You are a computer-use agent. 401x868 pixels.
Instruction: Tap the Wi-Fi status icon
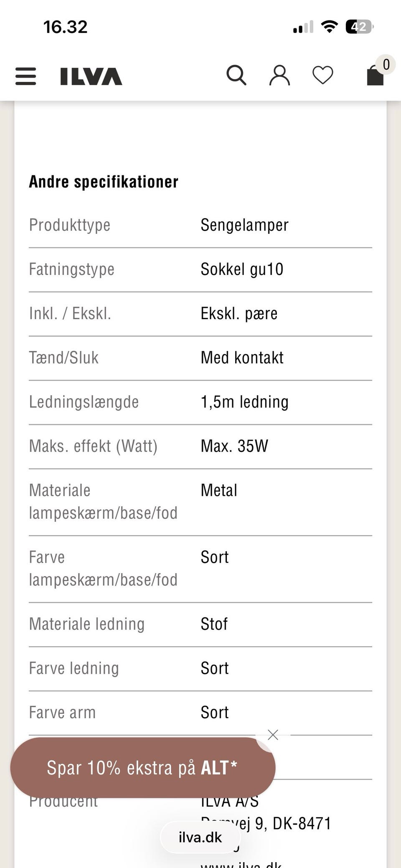click(329, 27)
